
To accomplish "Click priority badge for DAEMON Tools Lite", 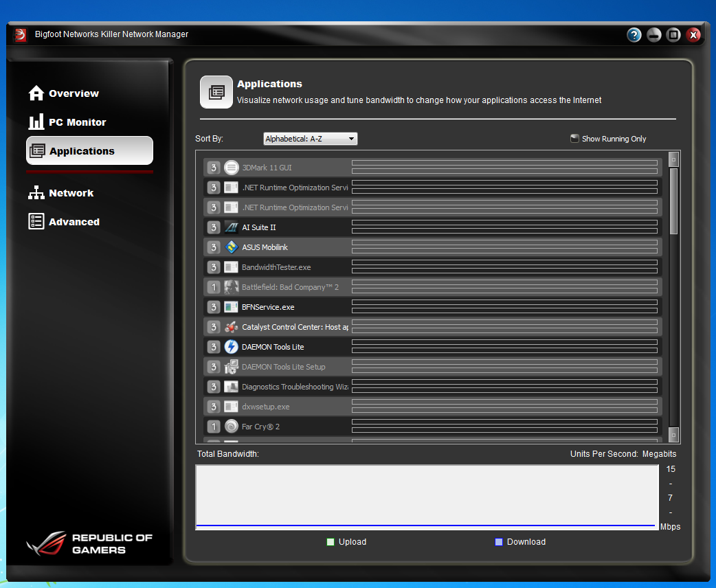I will [213, 347].
